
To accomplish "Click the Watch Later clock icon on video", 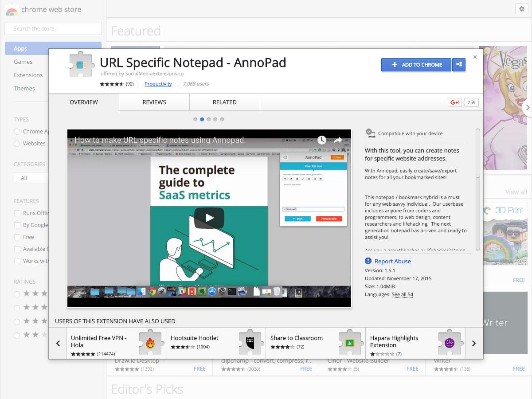I will click(322, 140).
